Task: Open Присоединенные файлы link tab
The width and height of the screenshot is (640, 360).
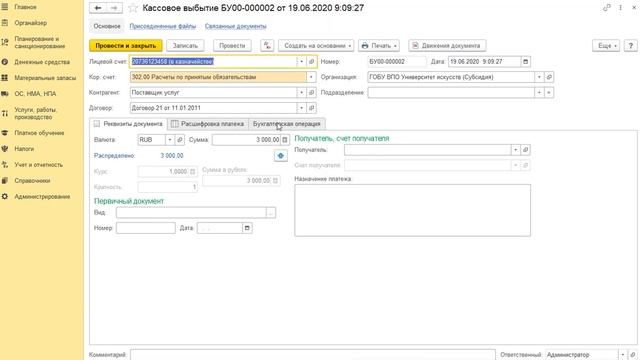Action: click(x=163, y=26)
